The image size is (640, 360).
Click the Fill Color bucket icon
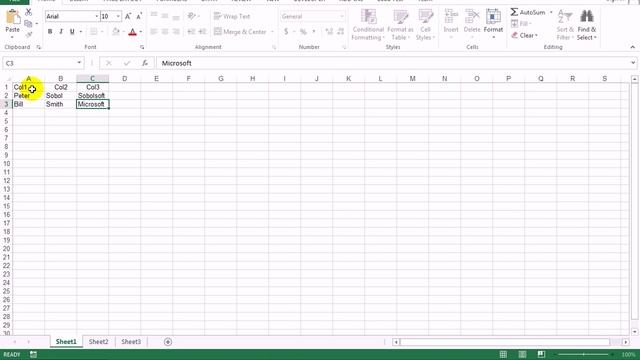[116, 31]
